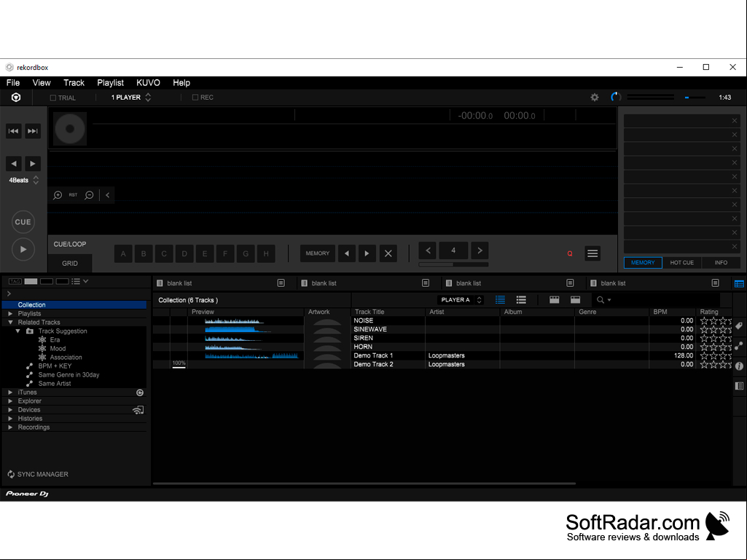Enable the TRIAL checkbox
The width and height of the screenshot is (747, 560).
[x=53, y=98]
